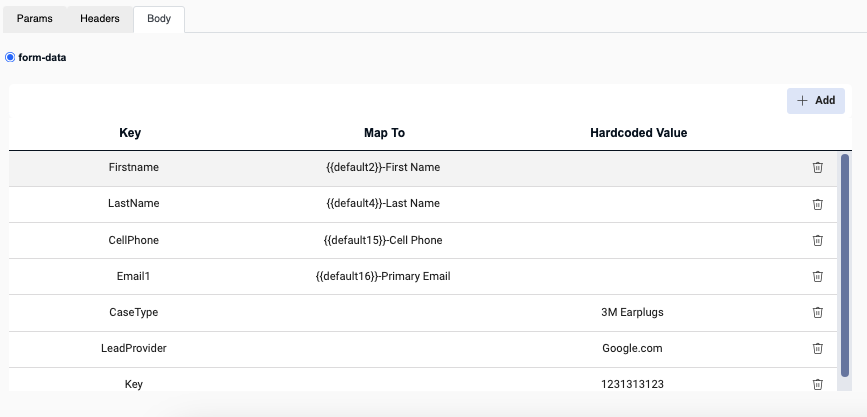Click the Map To column header
Image resolution: width=867 pixels, height=417 pixels.
pos(384,133)
